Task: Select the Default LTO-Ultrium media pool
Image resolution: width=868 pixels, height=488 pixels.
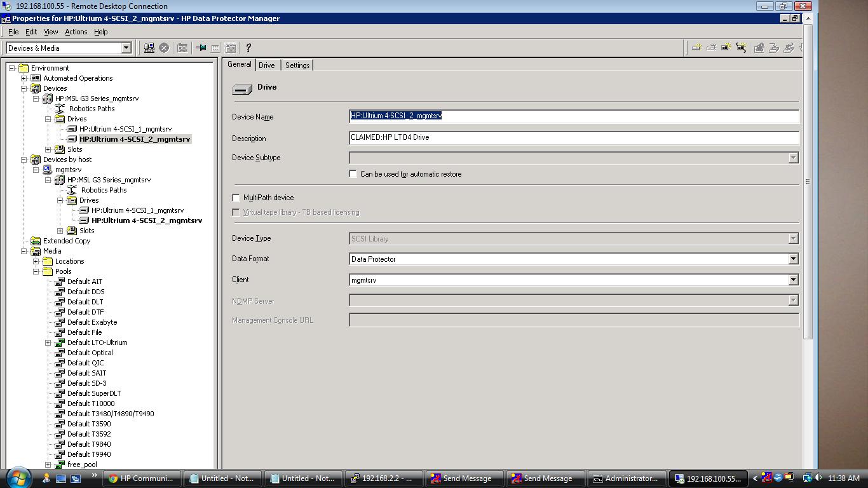Action: [x=97, y=342]
